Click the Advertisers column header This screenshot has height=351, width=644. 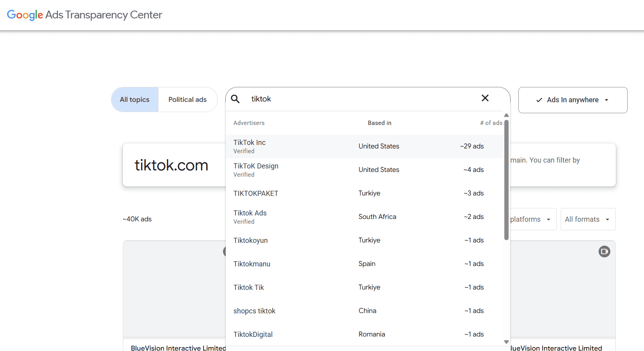point(249,123)
